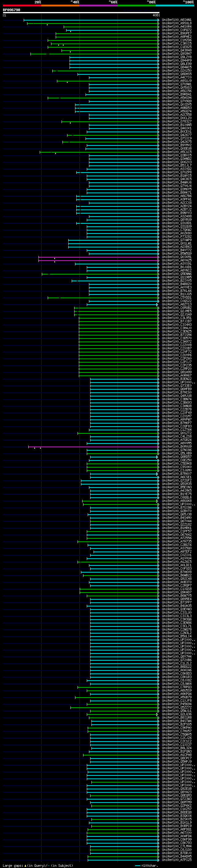Open hit UniRef100_A4S0R4
Image resolution: width=197 pixels, height=868 pixels.
click(177, 26)
